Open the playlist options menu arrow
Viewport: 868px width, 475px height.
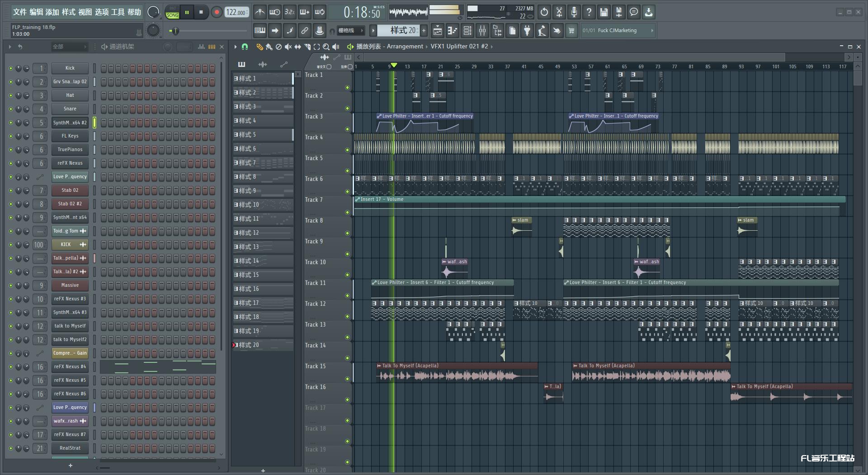[x=235, y=47]
